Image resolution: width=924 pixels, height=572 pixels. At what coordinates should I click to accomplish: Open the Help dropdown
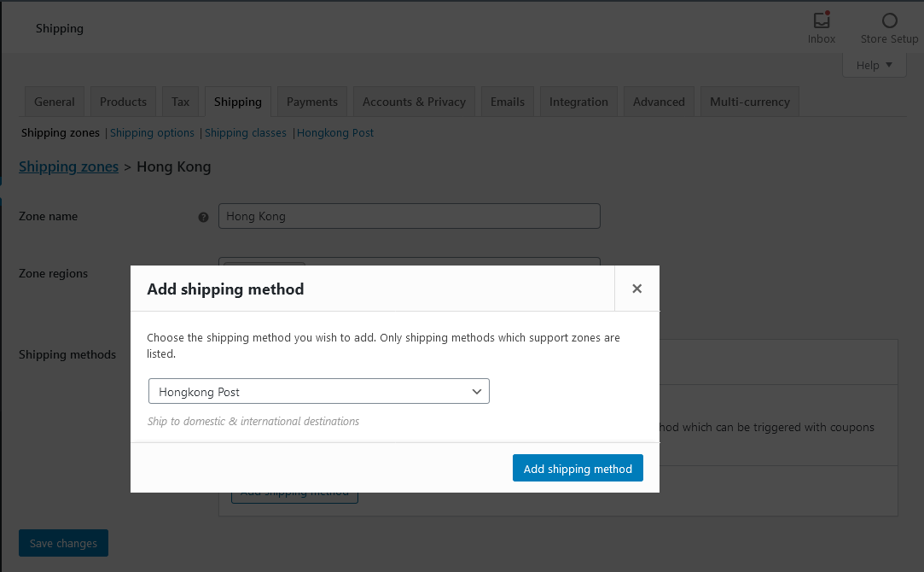point(874,65)
